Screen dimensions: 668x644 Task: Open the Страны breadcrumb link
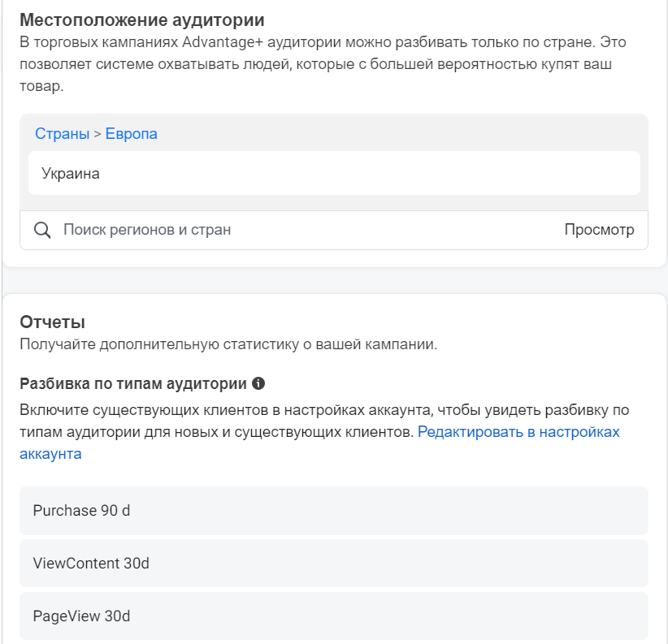[62, 134]
